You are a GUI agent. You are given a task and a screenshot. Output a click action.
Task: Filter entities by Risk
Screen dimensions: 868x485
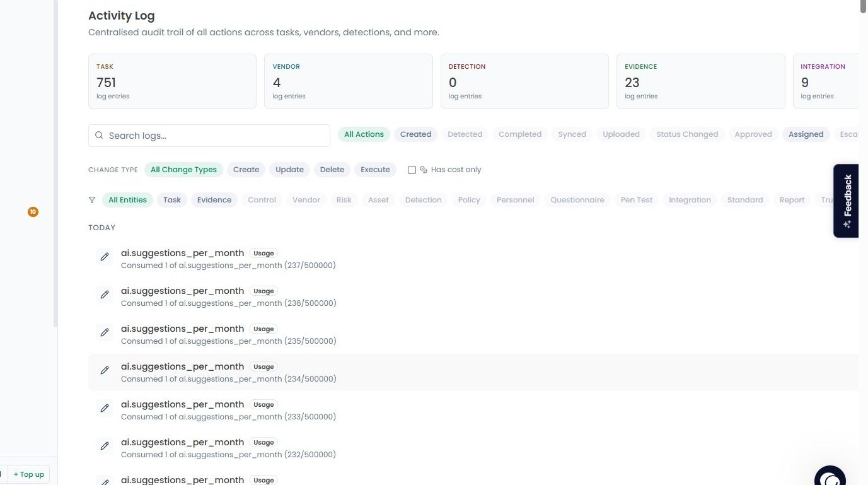point(344,200)
